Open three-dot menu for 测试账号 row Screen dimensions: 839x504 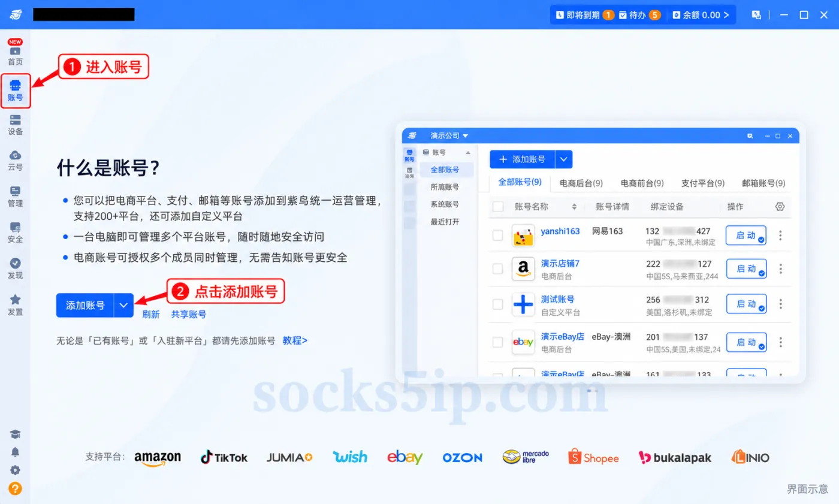tap(780, 304)
